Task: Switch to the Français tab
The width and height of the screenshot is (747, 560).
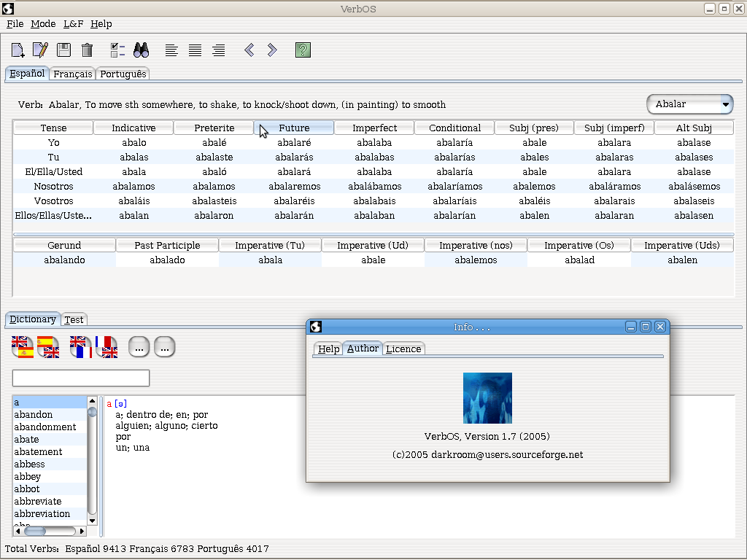Action: pyautogui.click(x=73, y=74)
